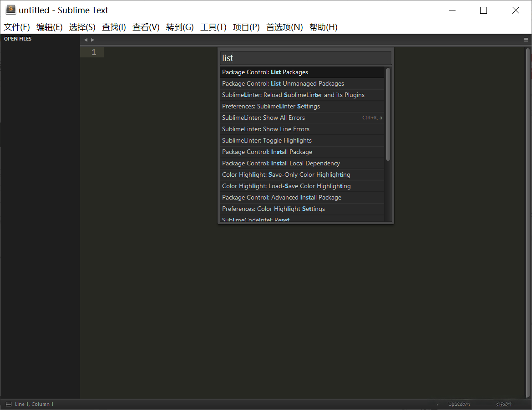Run SublimeLinter: Show Line Errors
Image resolution: width=532 pixels, height=410 pixels.
(302, 129)
